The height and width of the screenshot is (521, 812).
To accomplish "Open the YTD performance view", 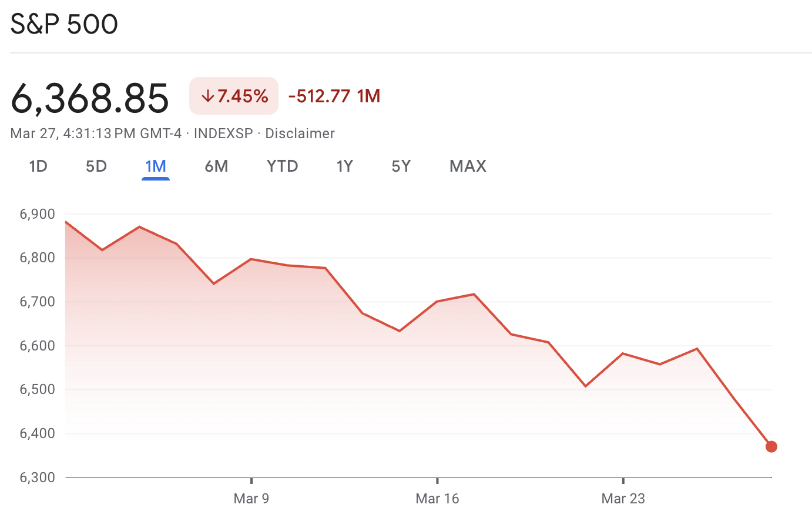I will [x=282, y=166].
